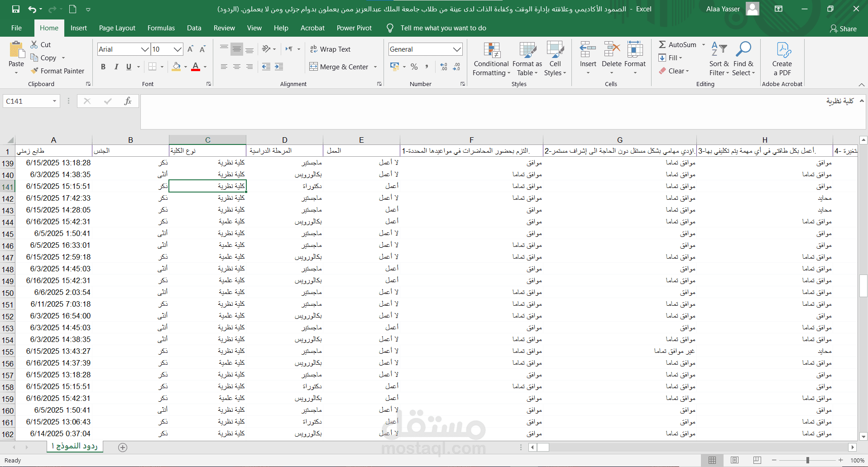Apply percent style to the cell
The width and height of the screenshot is (868, 467).
point(414,67)
